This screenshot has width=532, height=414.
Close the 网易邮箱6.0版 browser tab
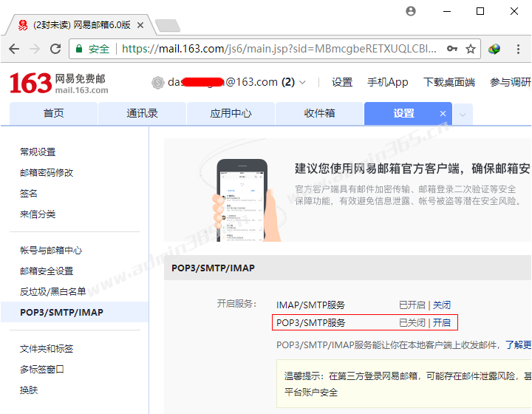[140, 25]
